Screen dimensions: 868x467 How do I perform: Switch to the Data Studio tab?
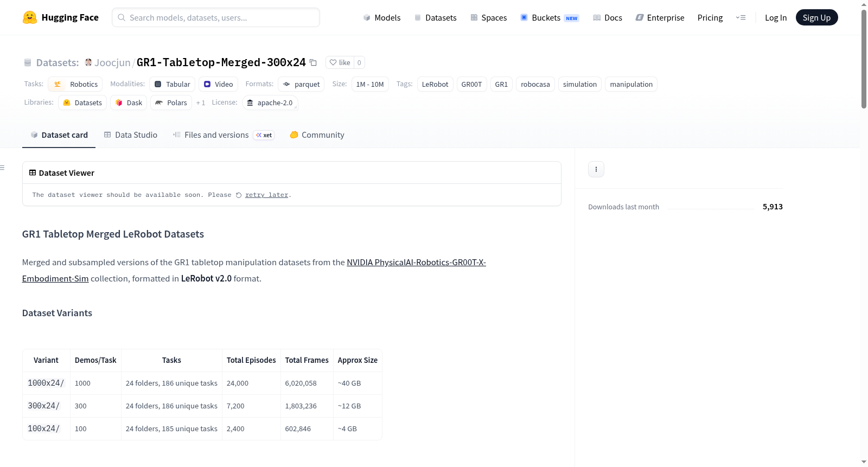point(130,135)
